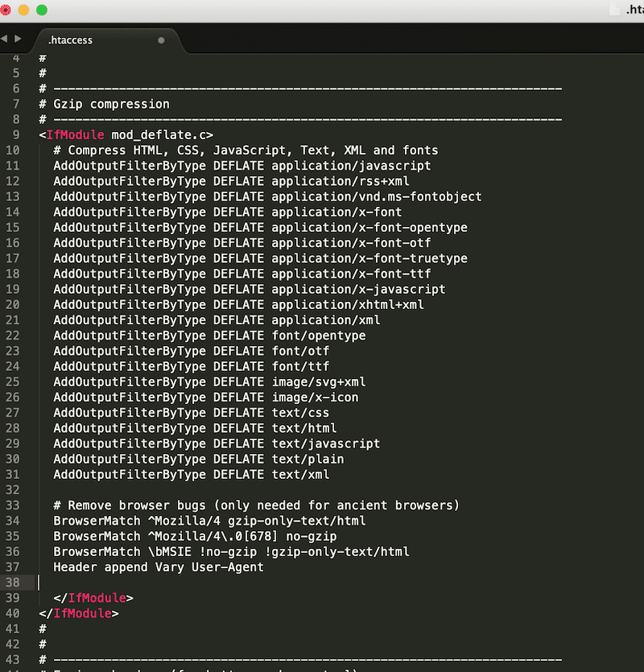Image resolution: width=644 pixels, height=672 pixels.
Task: Click the 'text/xml' line
Action: (192, 475)
